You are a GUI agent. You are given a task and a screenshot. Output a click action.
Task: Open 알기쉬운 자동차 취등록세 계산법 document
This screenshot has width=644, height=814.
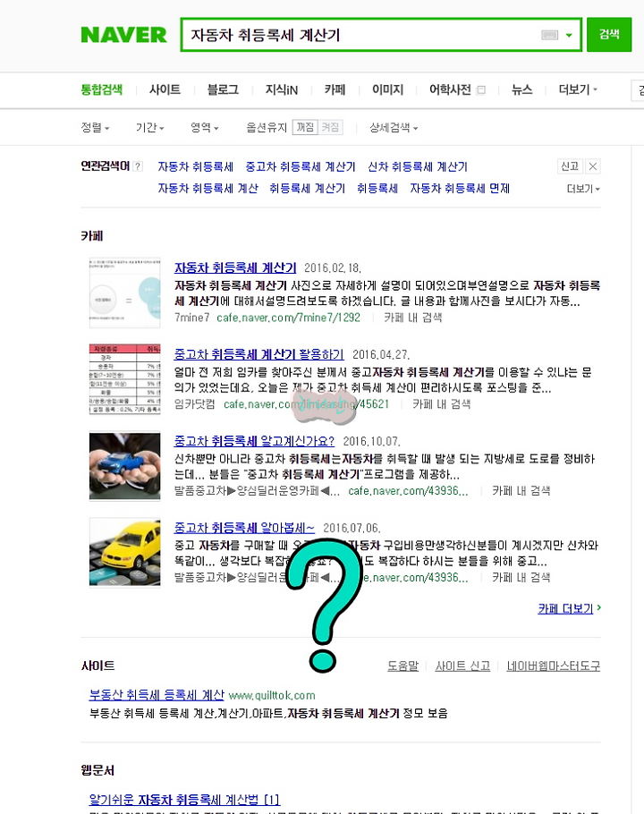(x=185, y=800)
